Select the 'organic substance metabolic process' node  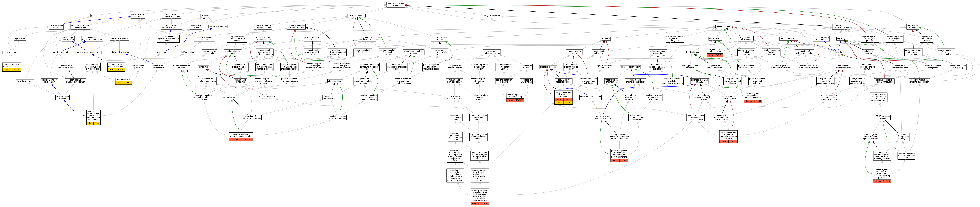click(263, 27)
